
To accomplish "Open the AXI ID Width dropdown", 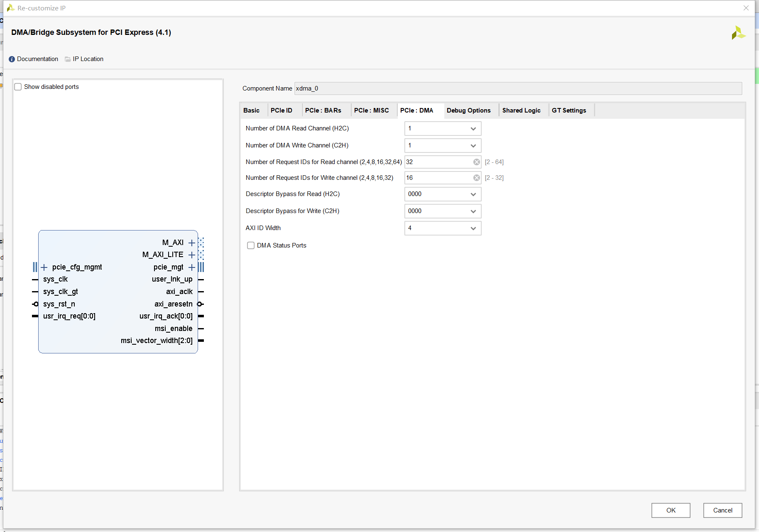I will point(443,228).
